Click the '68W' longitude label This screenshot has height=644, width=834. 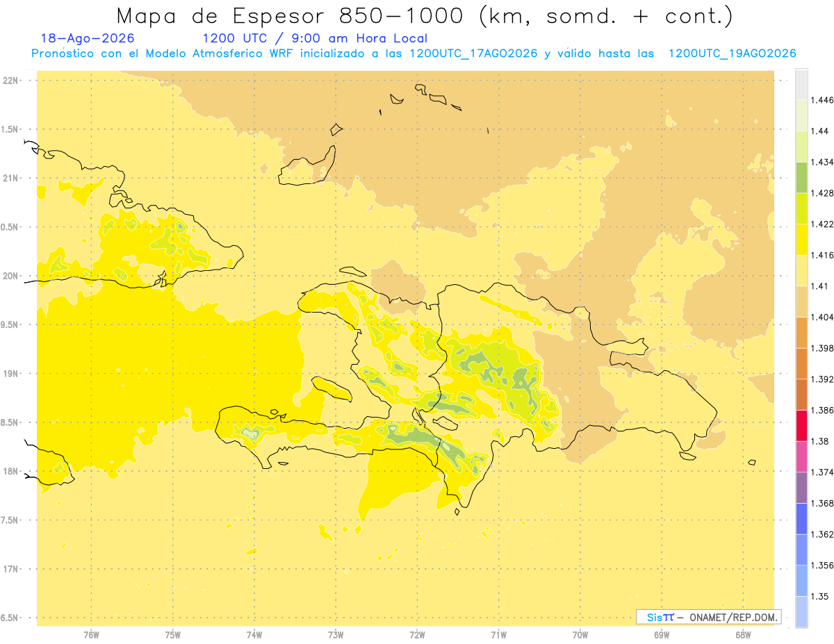(x=743, y=635)
